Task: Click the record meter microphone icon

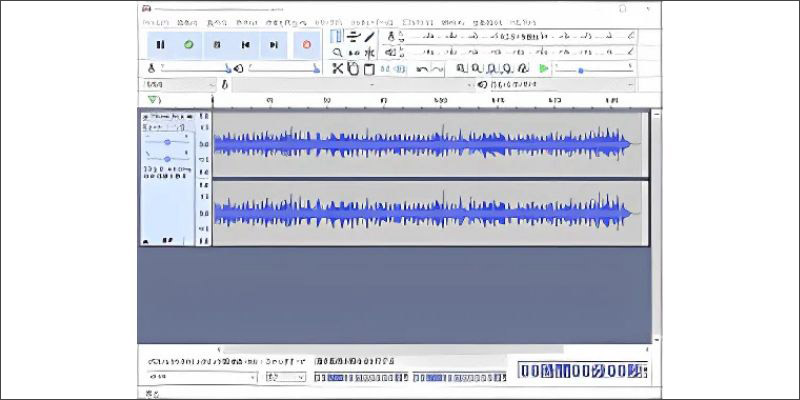Action: [x=391, y=36]
